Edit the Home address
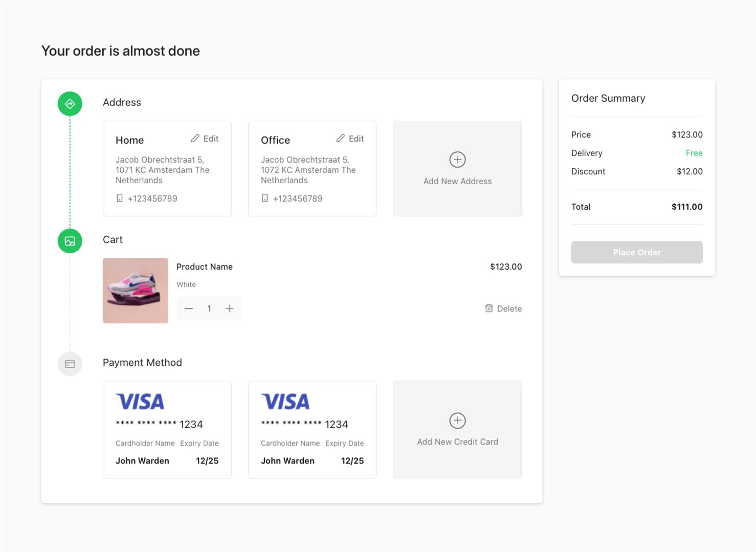This screenshot has width=756, height=552. pyautogui.click(x=205, y=139)
